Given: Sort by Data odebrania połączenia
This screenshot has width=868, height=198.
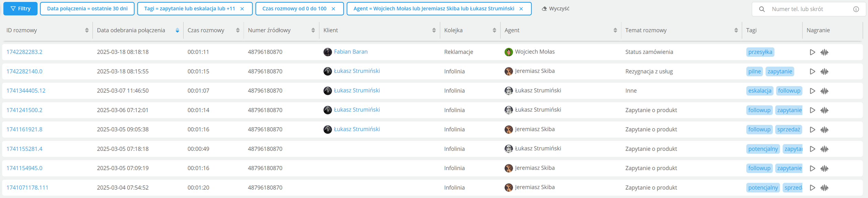Looking at the screenshot, I should [177, 30].
